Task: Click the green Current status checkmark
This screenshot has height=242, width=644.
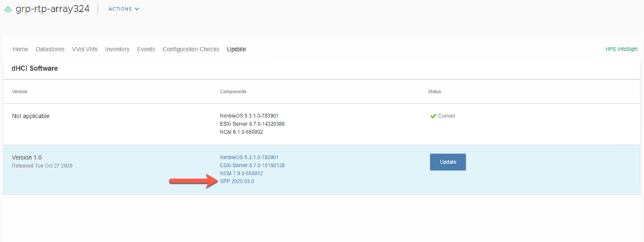Action: (433, 116)
